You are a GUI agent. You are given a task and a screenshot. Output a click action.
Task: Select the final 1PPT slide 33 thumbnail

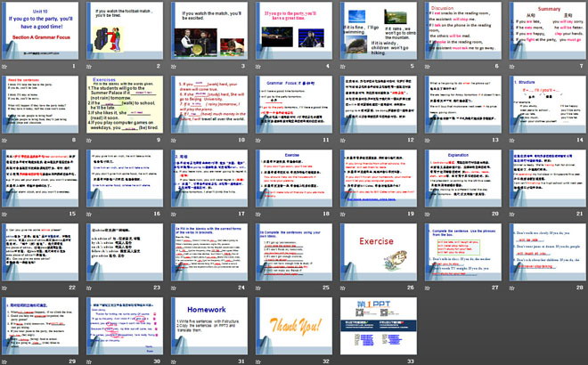pos(379,326)
